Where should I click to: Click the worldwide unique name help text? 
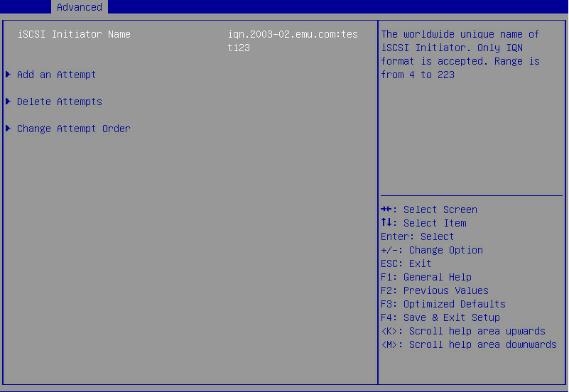pyautogui.click(x=460, y=55)
